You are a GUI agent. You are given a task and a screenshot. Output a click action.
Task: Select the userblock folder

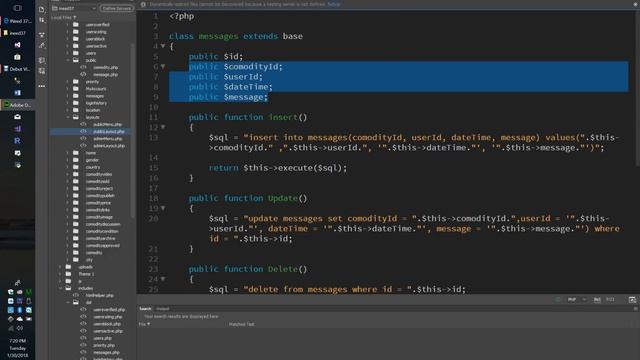pyautogui.click(x=95, y=39)
